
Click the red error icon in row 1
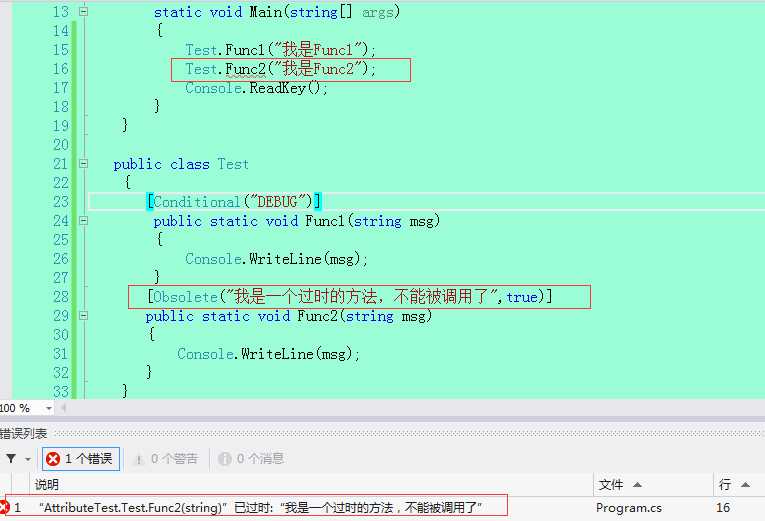(x=4, y=508)
